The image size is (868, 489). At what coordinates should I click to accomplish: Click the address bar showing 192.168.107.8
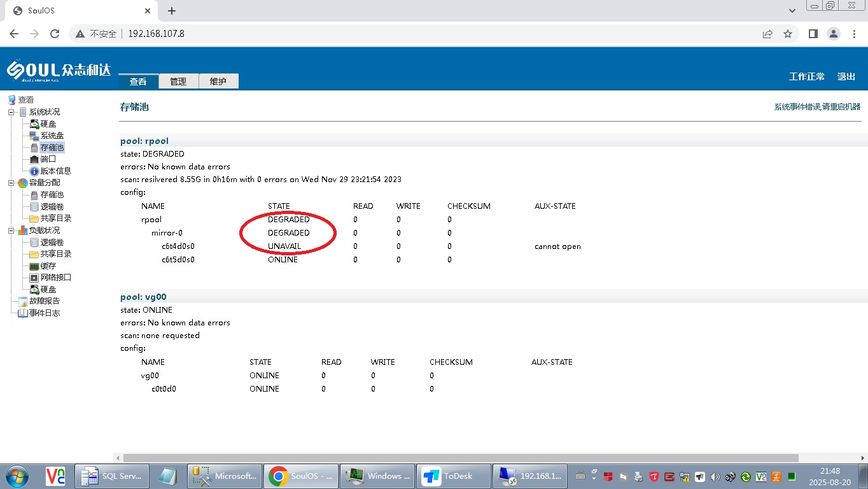point(433,34)
